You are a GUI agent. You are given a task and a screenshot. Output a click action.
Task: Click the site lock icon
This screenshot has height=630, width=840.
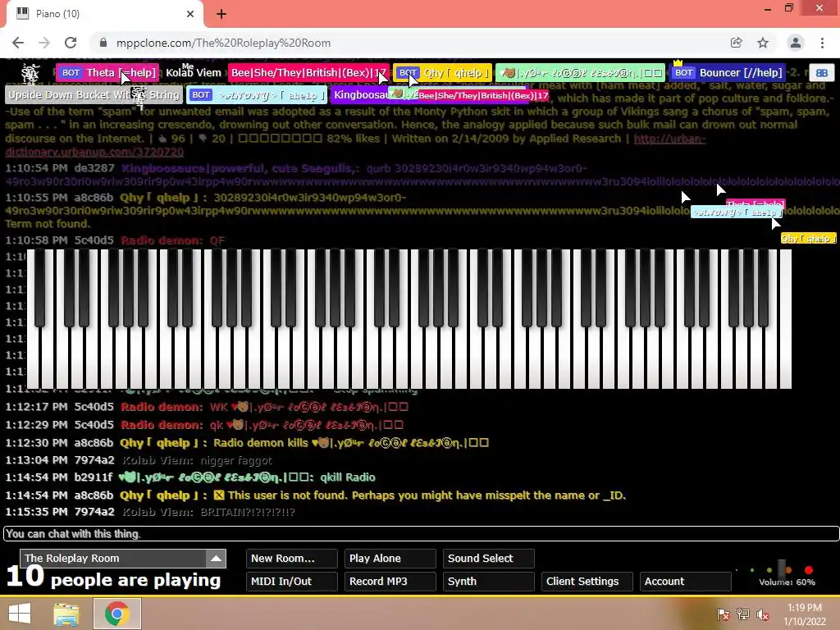coord(103,43)
